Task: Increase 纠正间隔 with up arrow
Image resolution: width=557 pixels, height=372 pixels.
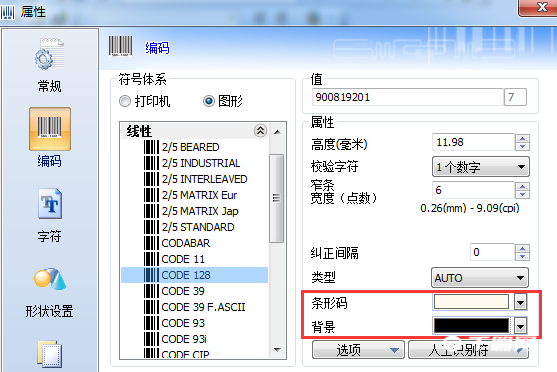Action: click(522, 248)
